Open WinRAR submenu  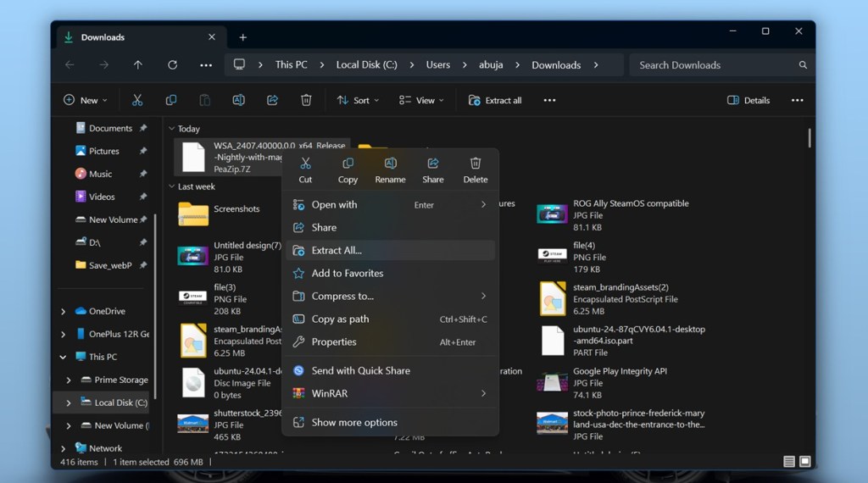[x=390, y=393]
